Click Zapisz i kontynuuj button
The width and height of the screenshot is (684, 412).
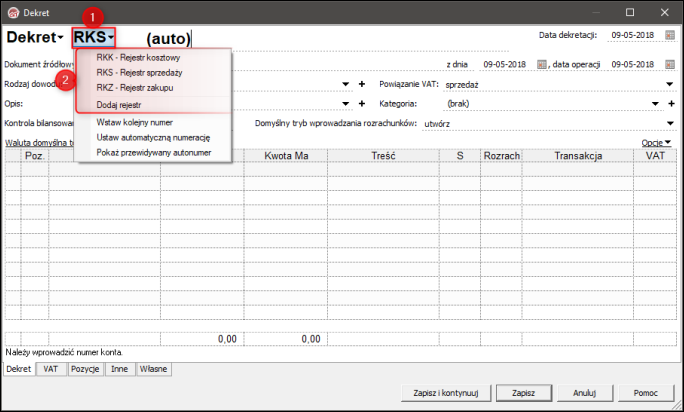[446, 393]
